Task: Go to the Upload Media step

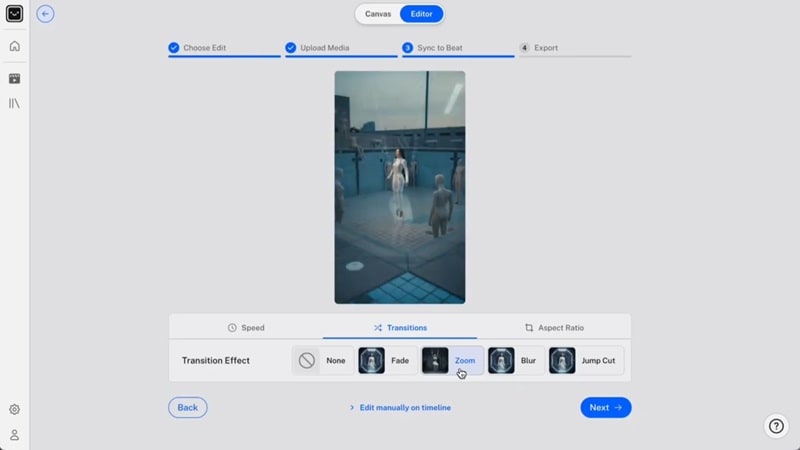Action: tap(341, 48)
